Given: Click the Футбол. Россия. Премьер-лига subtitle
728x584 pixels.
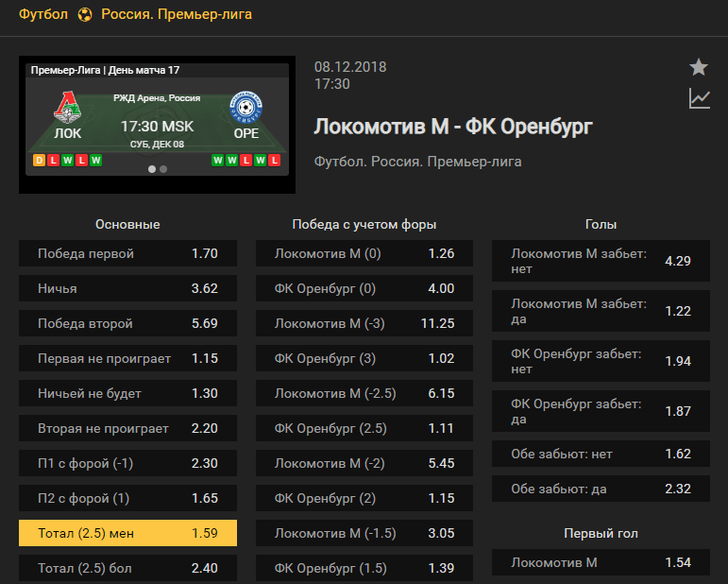Looking at the screenshot, I should [418, 162].
